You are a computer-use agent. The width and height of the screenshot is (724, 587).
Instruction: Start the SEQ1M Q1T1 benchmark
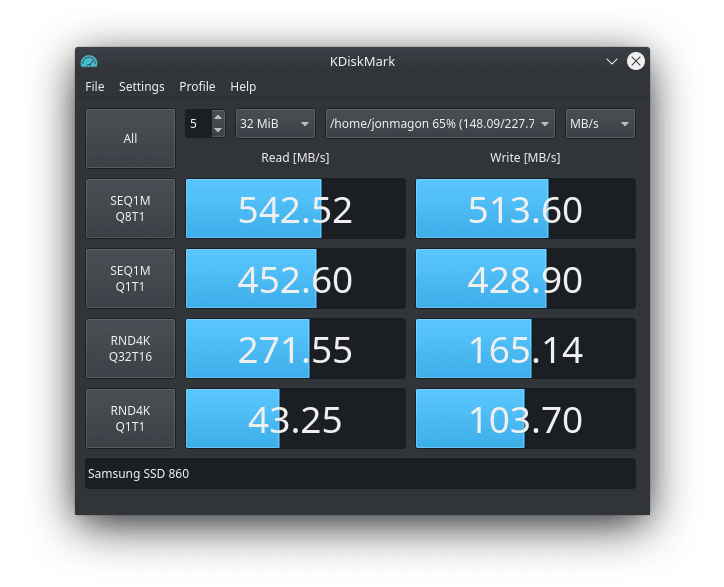(x=130, y=278)
